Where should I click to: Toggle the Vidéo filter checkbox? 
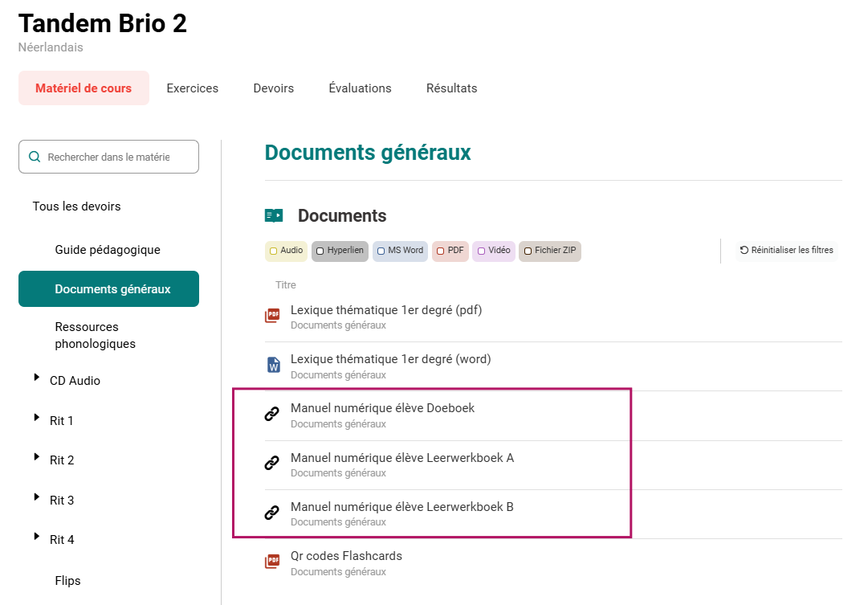pos(482,251)
